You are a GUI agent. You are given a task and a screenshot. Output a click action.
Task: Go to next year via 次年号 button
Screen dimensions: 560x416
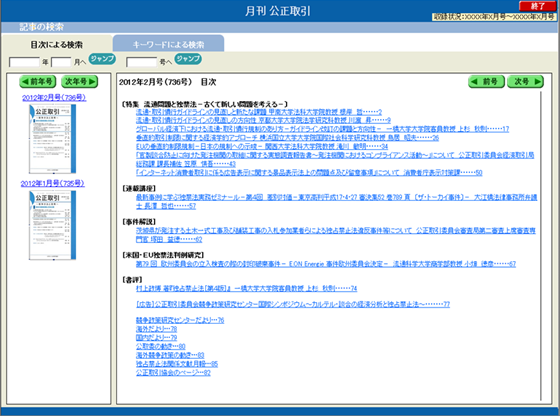[80, 81]
